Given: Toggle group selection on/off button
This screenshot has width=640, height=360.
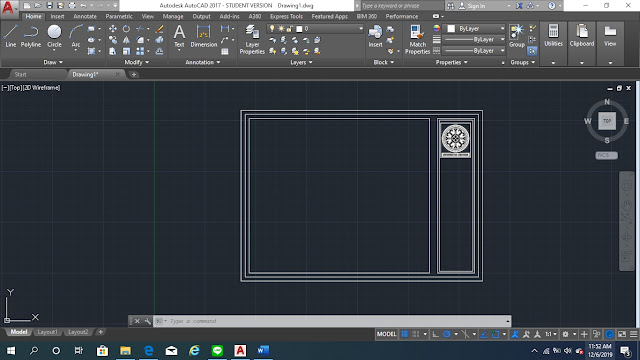Looking at the screenshot, I should [532, 51].
